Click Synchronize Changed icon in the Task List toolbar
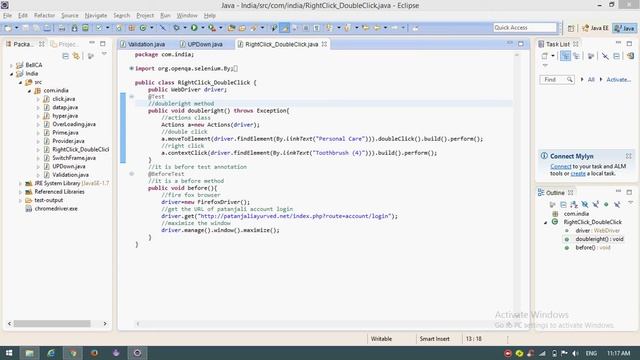Screen dimensions: 640x360 [631, 56]
